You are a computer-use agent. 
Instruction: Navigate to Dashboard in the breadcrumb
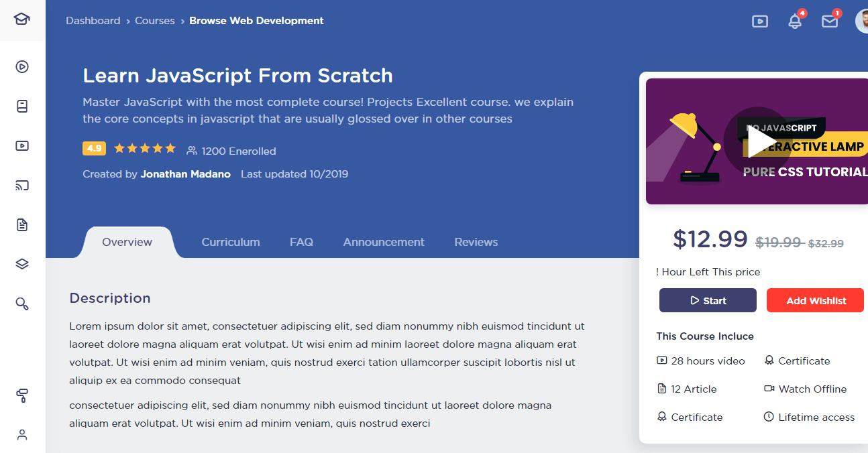click(93, 21)
